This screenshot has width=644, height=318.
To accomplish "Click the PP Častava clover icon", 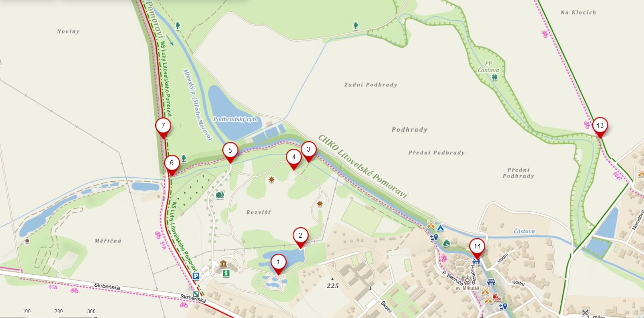I will [x=495, y=77].
